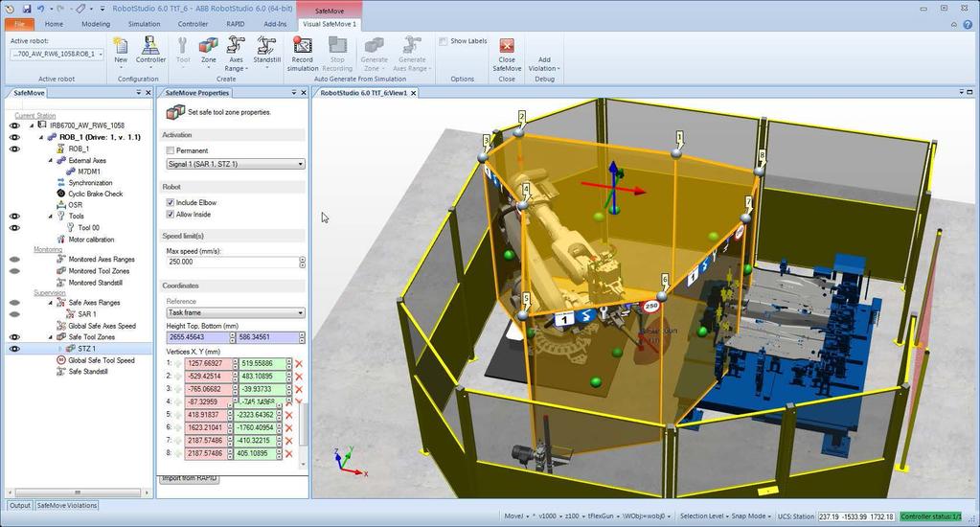Toggle visibility eye for Tools
The height and width of the screenshot is (527, 980).
[14, 217]
